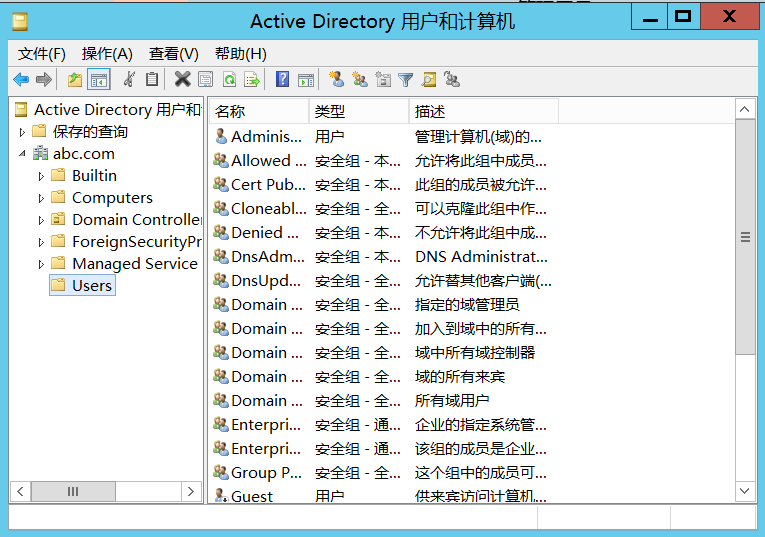Click the tree horizontal scroll right arrow
This screenshot has height=537, width=765.
(x=191, y=491)
